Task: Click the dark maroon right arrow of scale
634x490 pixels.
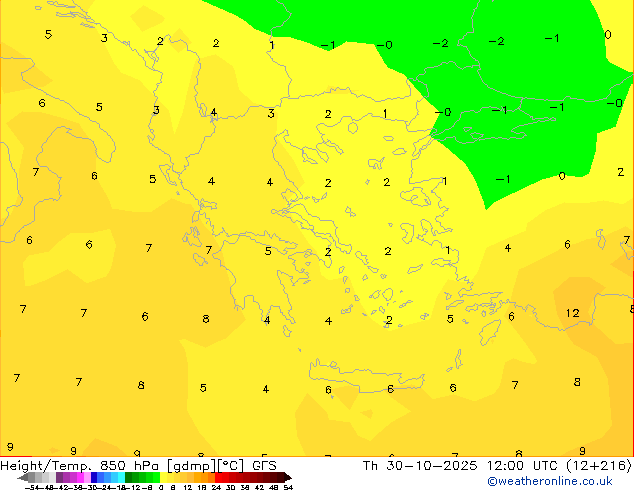Action: 288,477
